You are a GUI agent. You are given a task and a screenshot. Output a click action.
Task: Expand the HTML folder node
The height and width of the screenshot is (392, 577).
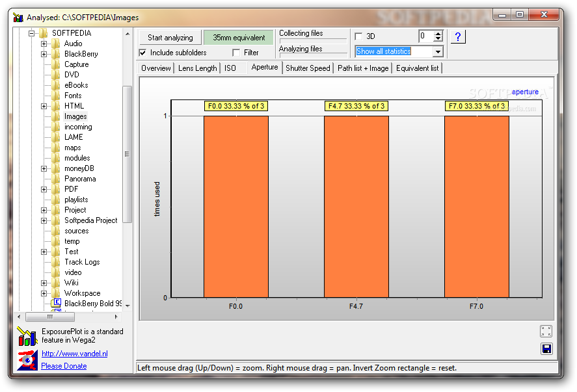point(44,106)
